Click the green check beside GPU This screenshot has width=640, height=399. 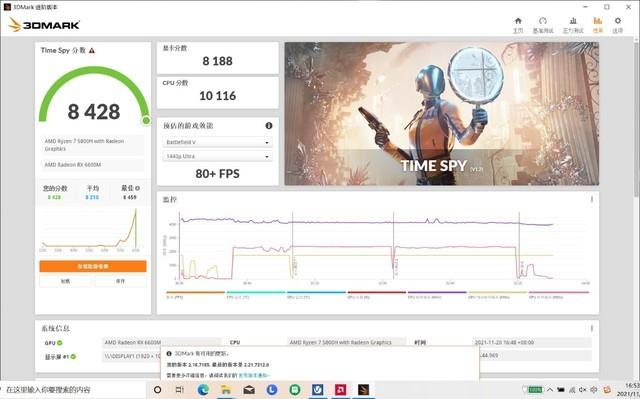pos(60,343)
